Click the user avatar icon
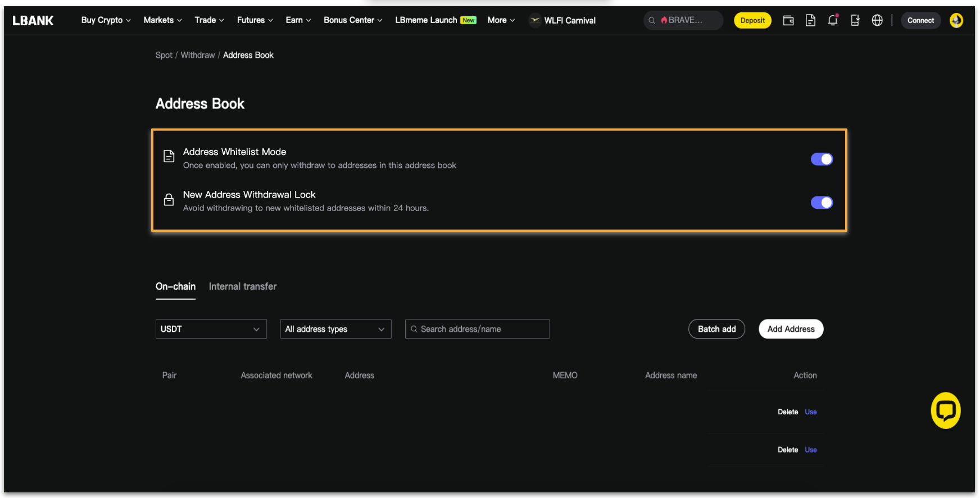 pyautogui.click(x=956, y=20)
